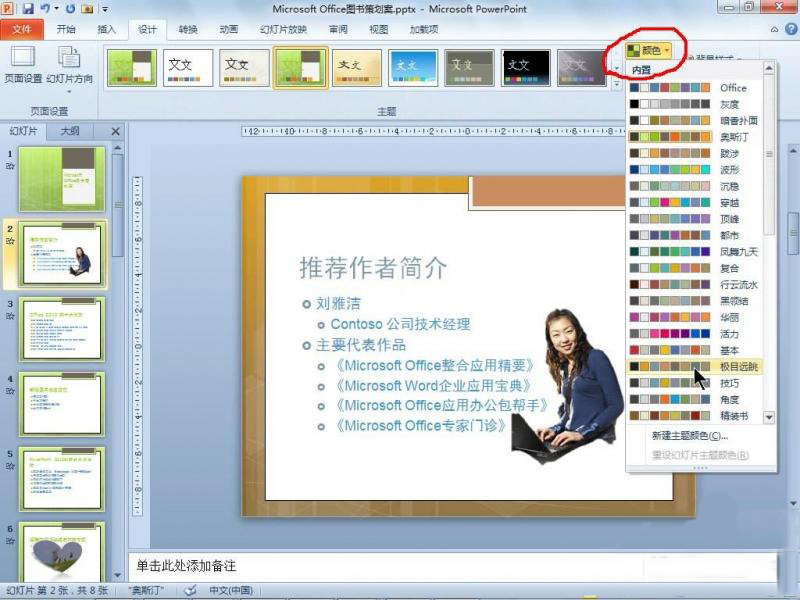The image size is (800, 600).
Task: Switch to the 幻灯片 slides pane tab
Action: 23,131
